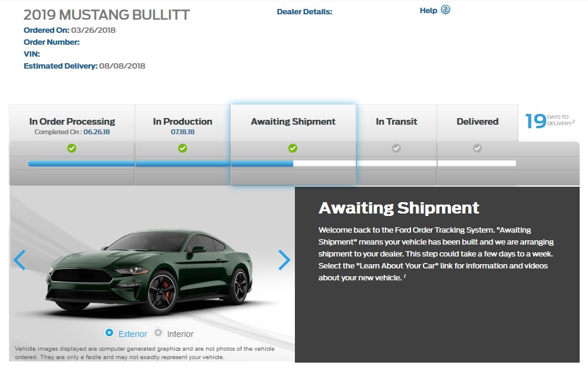The image size is (588, 368).
Task: Click the Order Number label
Action: point(52,42)
